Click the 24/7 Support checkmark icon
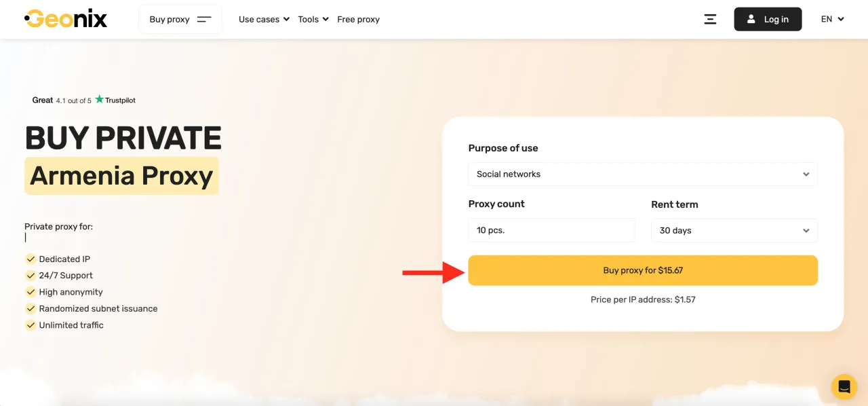The width and height of the screenshot is (868, 406). pyautogui.click(x=31, y=276)
